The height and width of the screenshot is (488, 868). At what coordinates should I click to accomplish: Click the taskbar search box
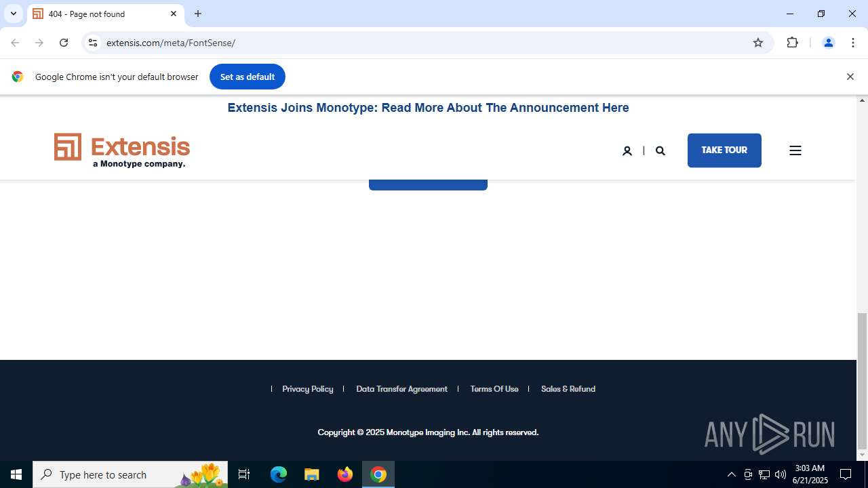point(130,474)
